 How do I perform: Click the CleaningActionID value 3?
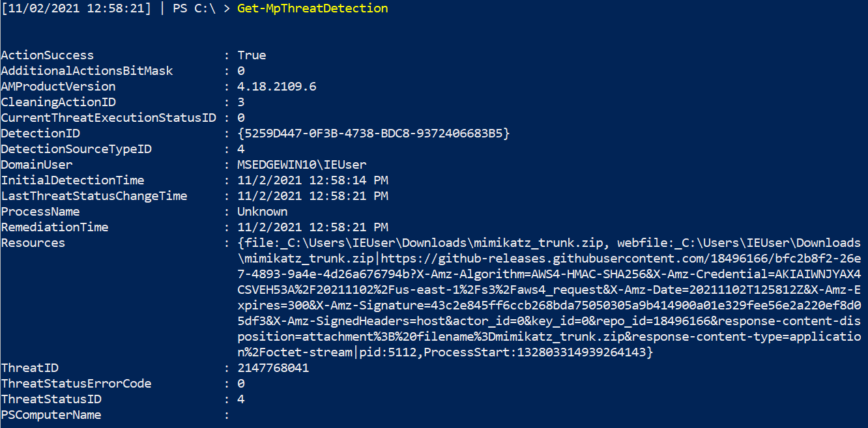(241, 102)
